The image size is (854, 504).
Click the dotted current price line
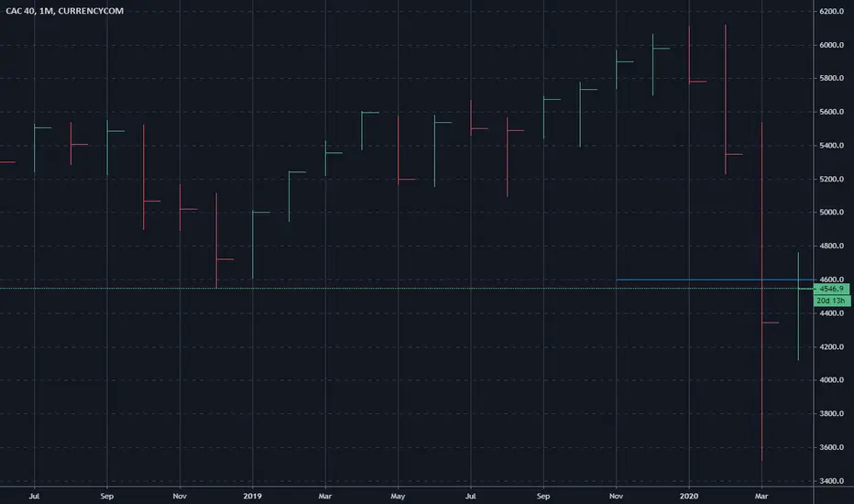(x=406, y=289)
